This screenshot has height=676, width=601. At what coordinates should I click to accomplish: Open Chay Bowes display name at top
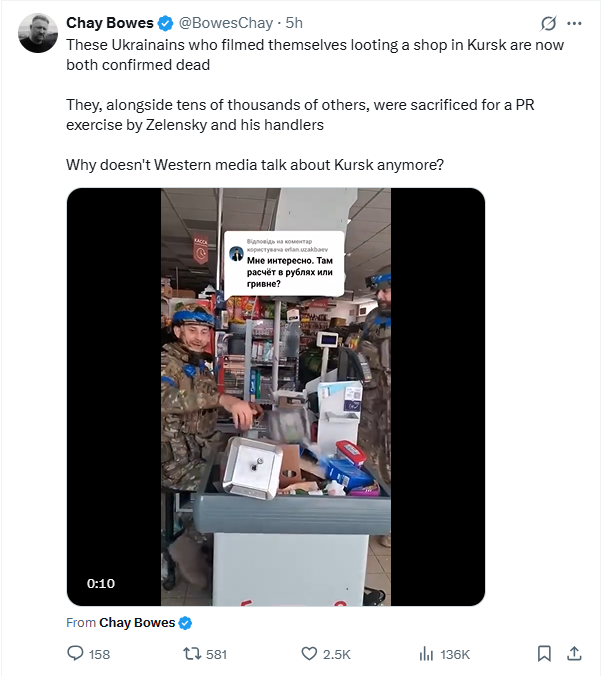tap(110, 23)
